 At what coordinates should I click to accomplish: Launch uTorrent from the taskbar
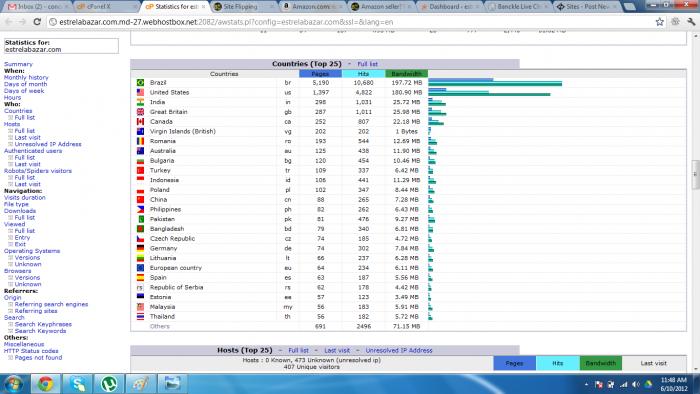point(109,384)
